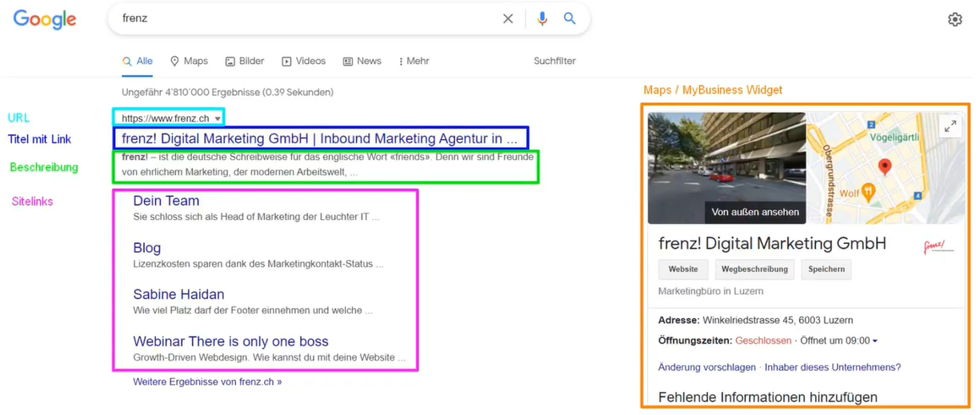This screenshot has height=415, width=980.
Task: Click the Wolf restaurant marker on map
Action: 869,192
